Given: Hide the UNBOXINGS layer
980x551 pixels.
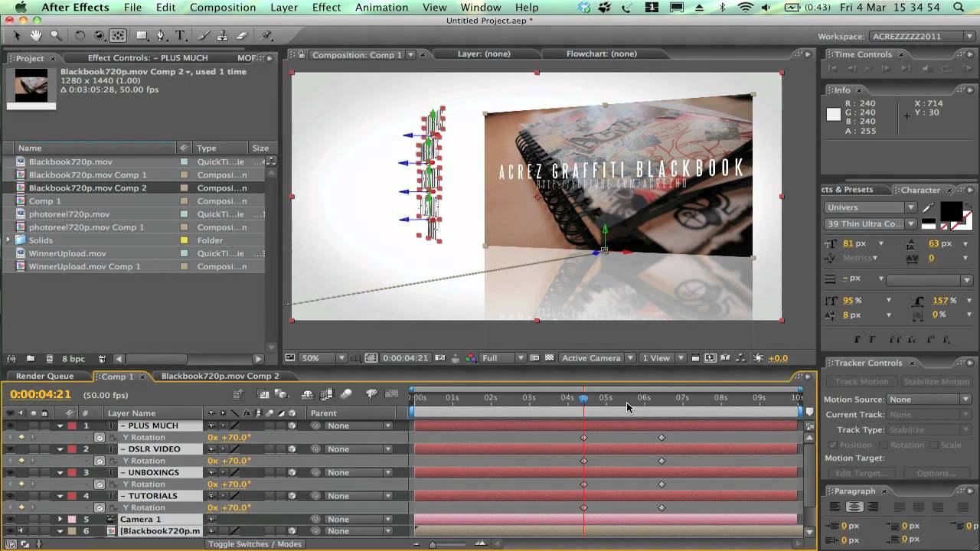Looking at the screenshot, I should click(x=10, y=472).
